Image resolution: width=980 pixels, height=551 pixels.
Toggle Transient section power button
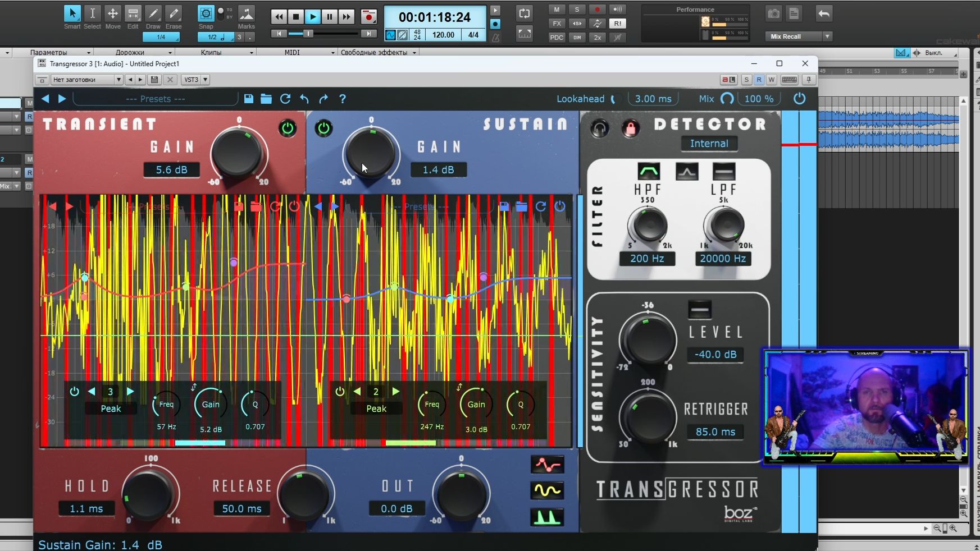pos(288,128)
